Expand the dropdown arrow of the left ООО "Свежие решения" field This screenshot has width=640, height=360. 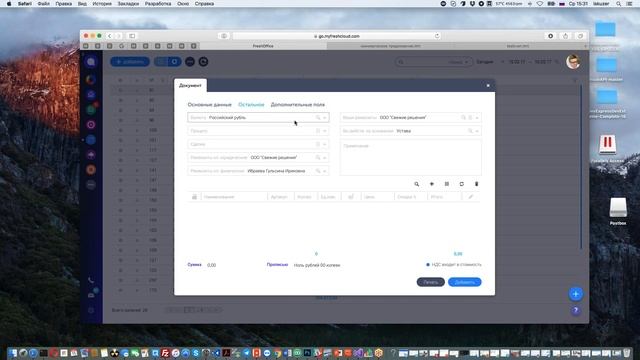coord(325,158)
